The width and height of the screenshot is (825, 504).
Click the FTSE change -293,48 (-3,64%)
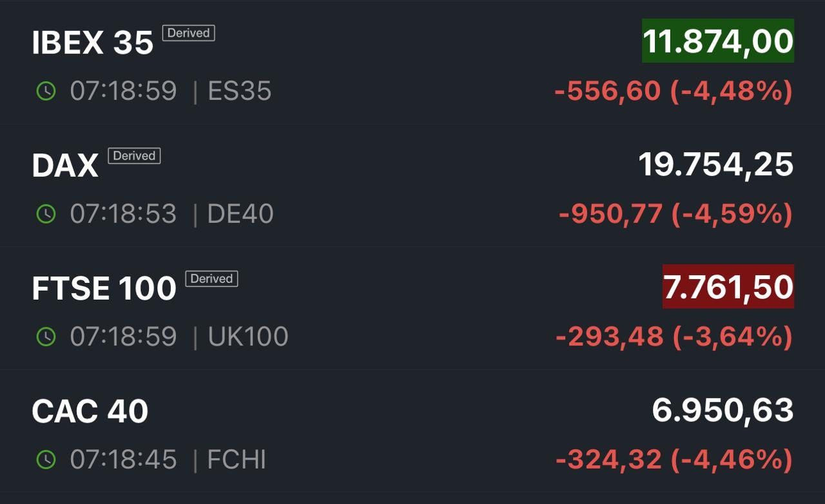[x=674, y=336]
